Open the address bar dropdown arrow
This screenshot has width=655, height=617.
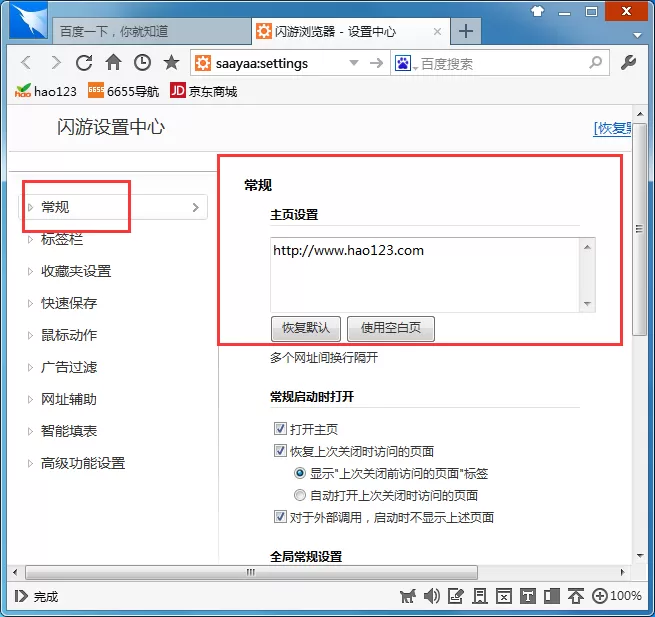pos(354,63)
